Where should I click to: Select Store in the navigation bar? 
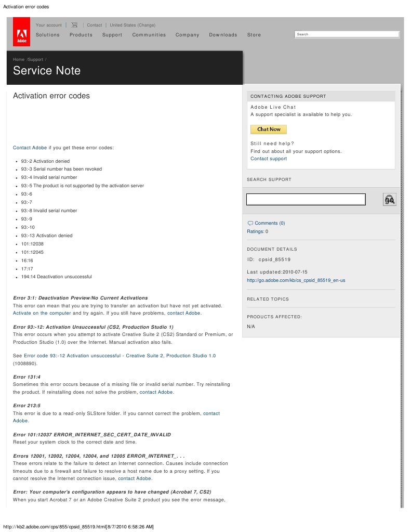tap(254, 35)
